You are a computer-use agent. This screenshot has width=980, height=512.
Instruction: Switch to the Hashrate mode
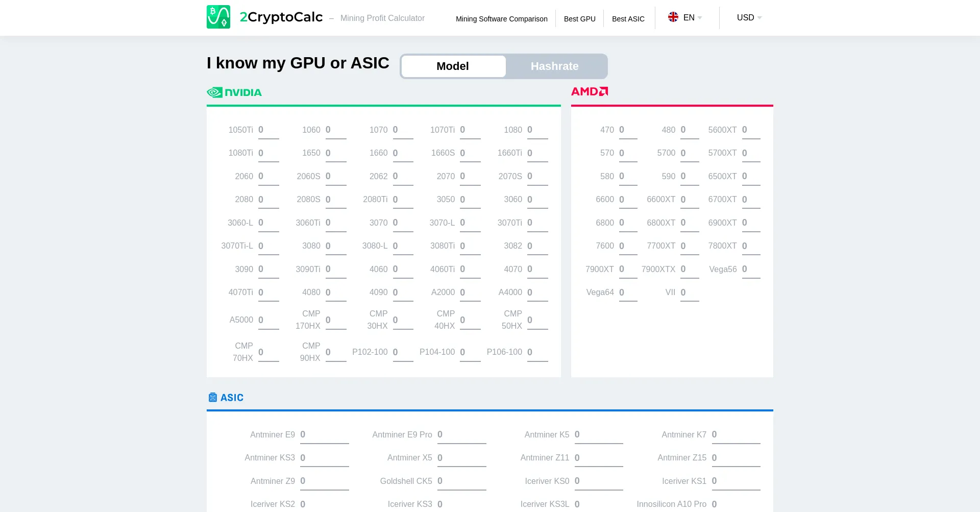click(554, 66)
